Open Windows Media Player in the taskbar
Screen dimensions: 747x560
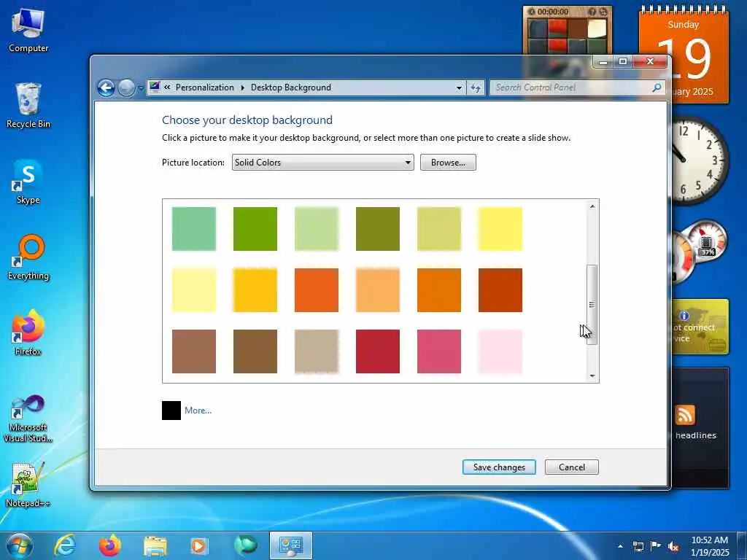click(x=199, y=546)
